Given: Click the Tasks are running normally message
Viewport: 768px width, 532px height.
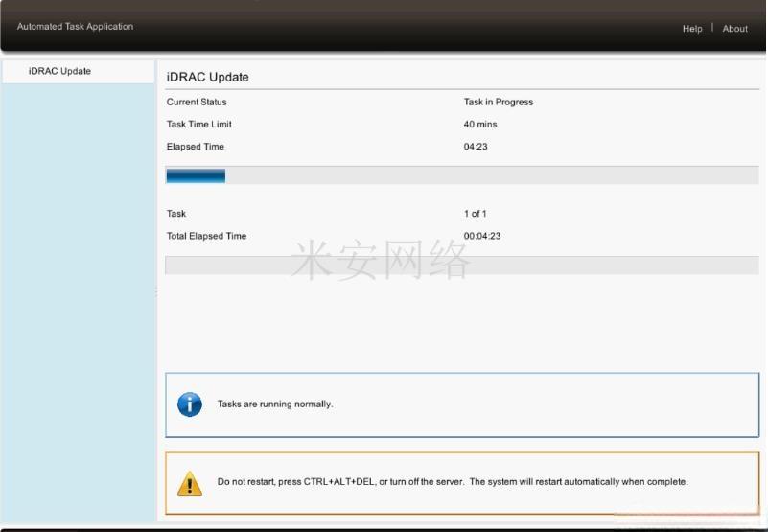Looking at the screenshot, I should pos(275,405).
